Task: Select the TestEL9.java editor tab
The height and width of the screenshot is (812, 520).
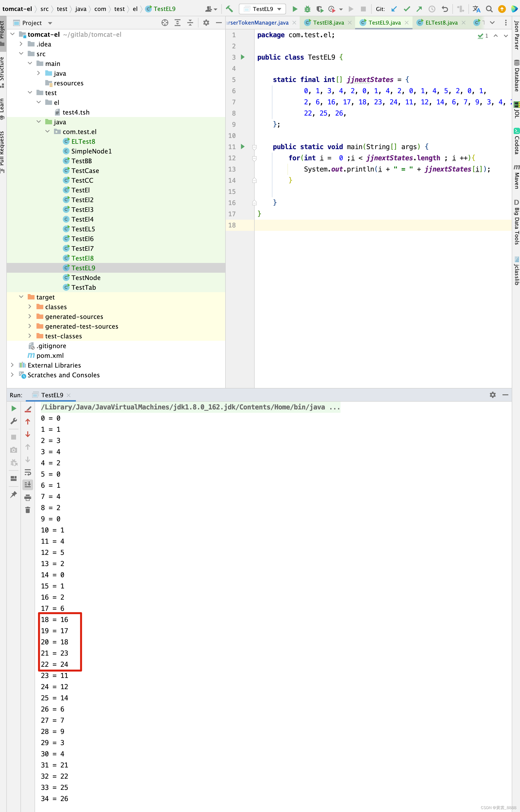Action: pyautogui.click(x=384, y=23)
